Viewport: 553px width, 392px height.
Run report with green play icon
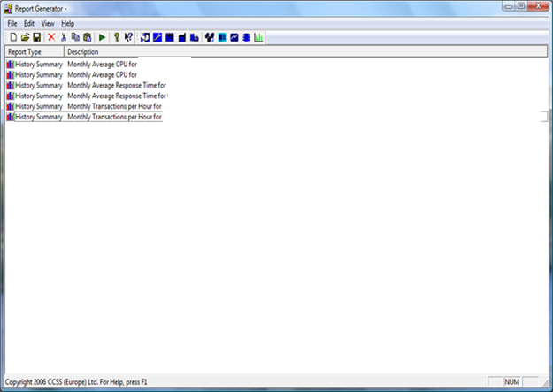[x=102, y=37]
